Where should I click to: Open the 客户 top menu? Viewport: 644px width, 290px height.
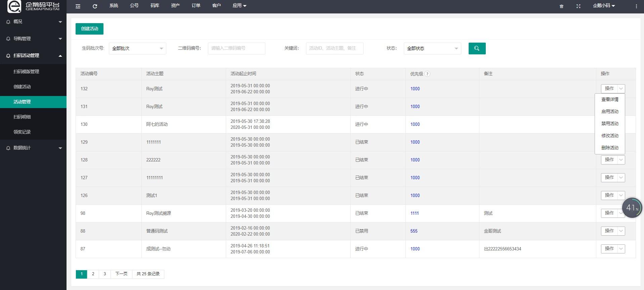point(216,6)
